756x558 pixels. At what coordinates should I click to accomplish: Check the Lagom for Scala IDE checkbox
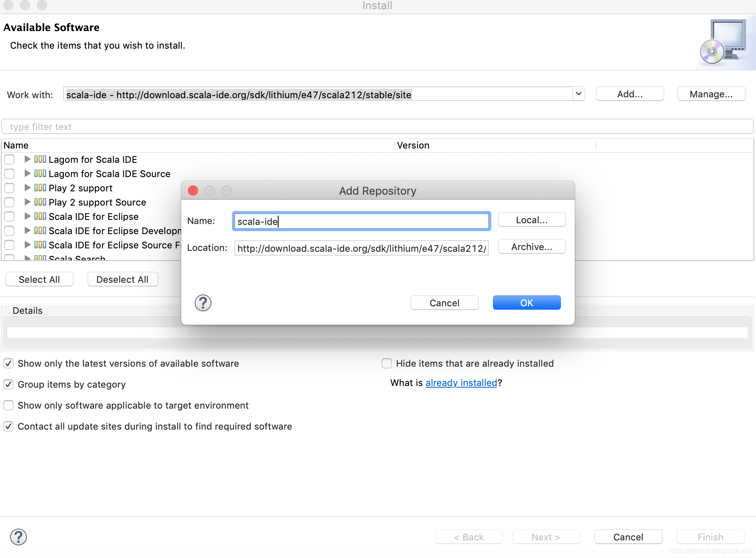(x=9, y=159)
